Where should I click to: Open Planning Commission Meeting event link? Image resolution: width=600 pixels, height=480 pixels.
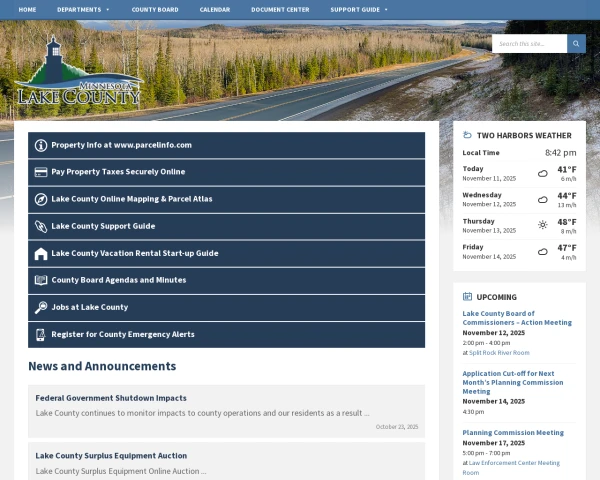click(513, 433)
